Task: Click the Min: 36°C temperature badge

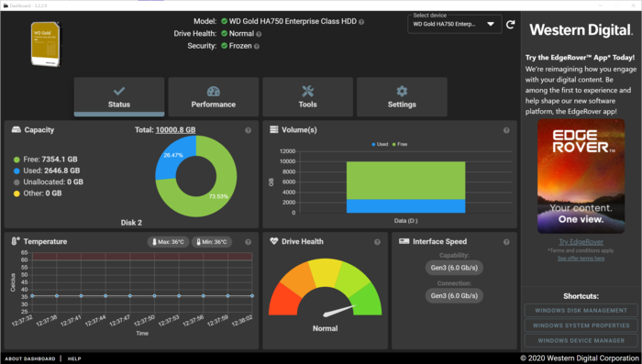Action: (x=212, y=242)
